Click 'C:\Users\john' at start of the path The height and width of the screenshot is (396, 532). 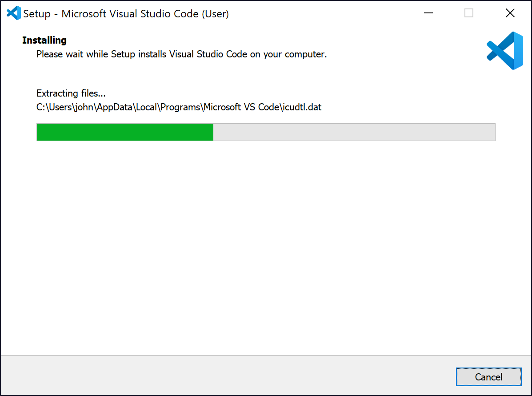click(65, 107)
